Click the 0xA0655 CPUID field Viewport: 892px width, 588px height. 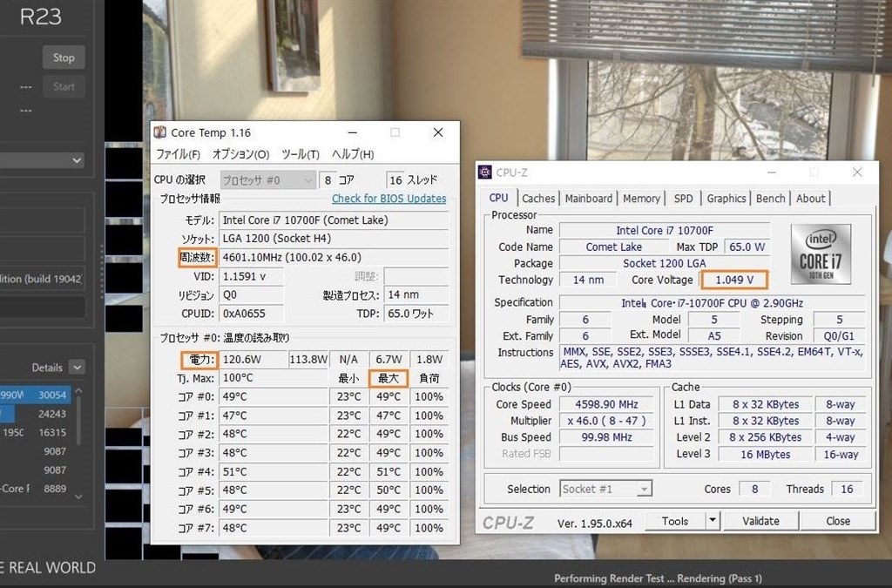251,314
